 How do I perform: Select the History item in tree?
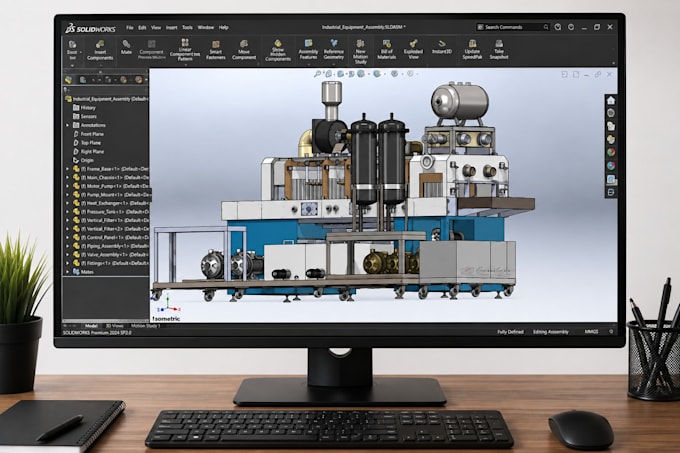tap(84, 108)
